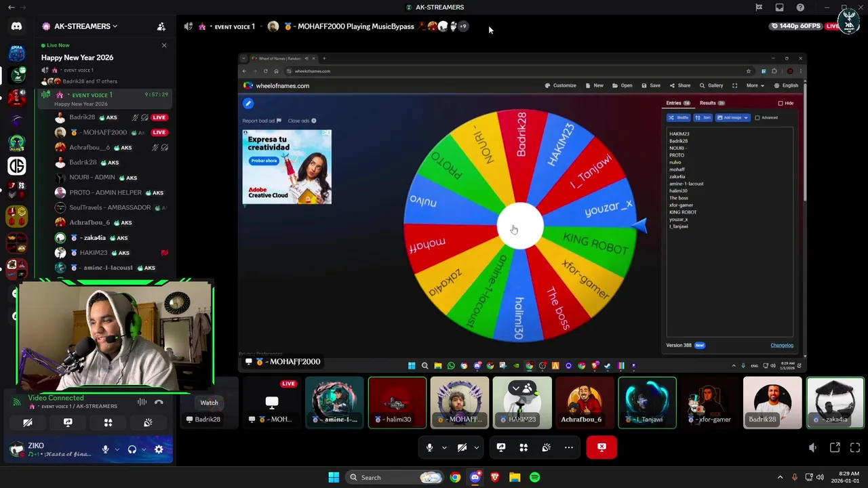Click the Sort entries button
868x488 pixels.
click(x=703, y=118)
